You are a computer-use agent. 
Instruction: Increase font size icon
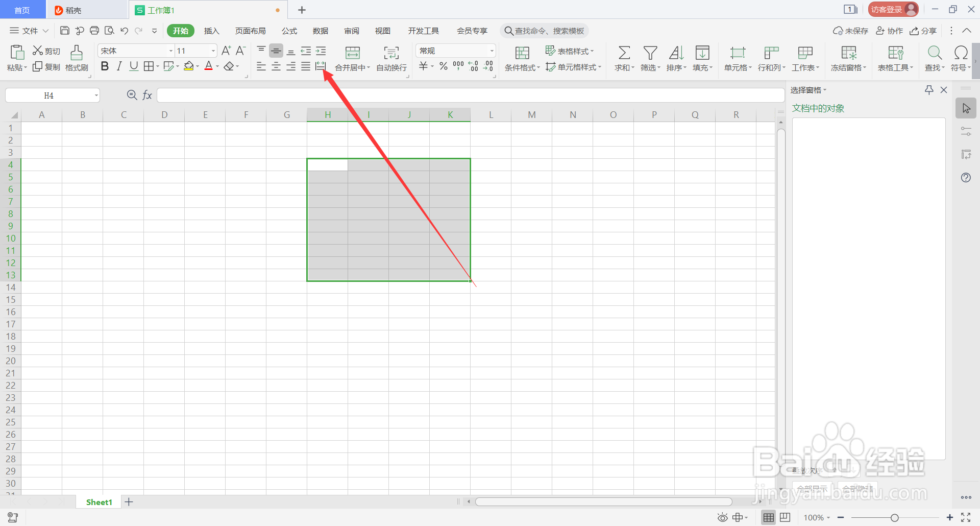point(226,50)
